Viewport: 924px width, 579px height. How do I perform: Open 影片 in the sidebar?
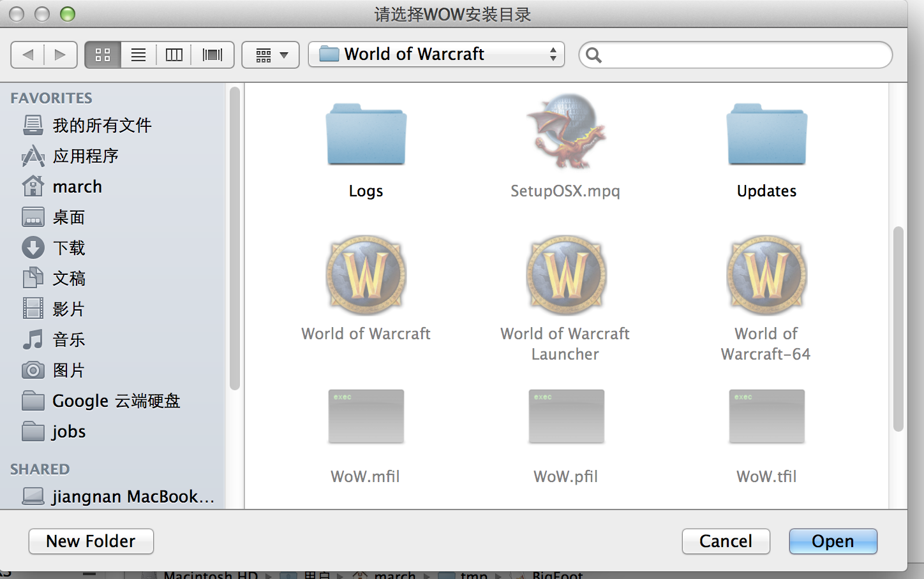click(x=54, y=309)
